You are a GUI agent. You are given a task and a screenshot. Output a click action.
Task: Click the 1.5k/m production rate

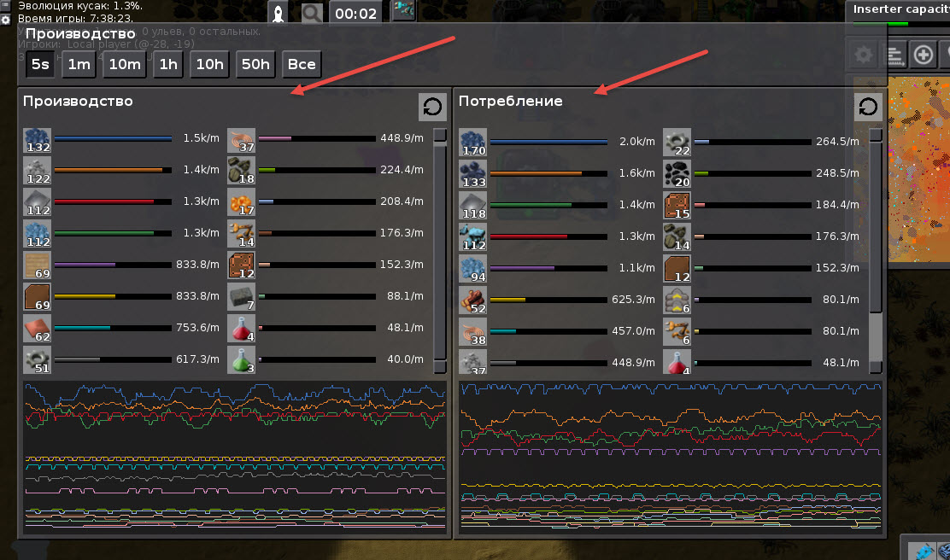[x=201, y=138]
